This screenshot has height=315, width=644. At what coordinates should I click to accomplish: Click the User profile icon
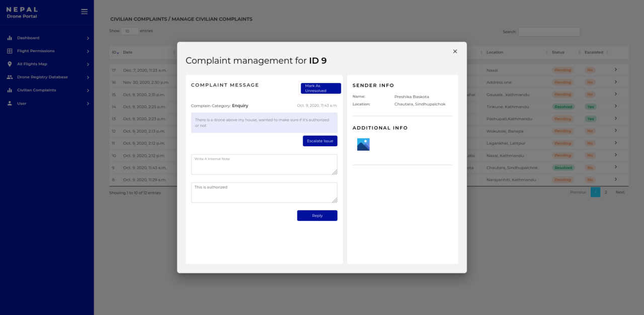click(x=10, y=103)
